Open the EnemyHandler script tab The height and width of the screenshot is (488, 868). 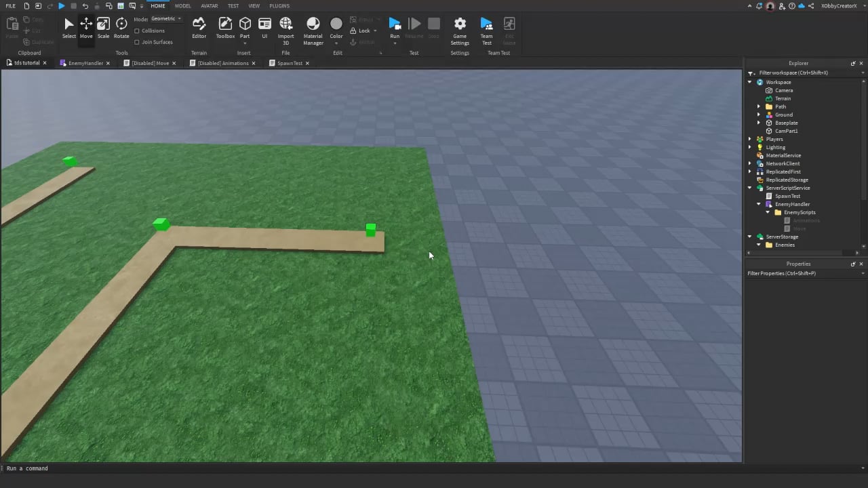click(85, 63)
